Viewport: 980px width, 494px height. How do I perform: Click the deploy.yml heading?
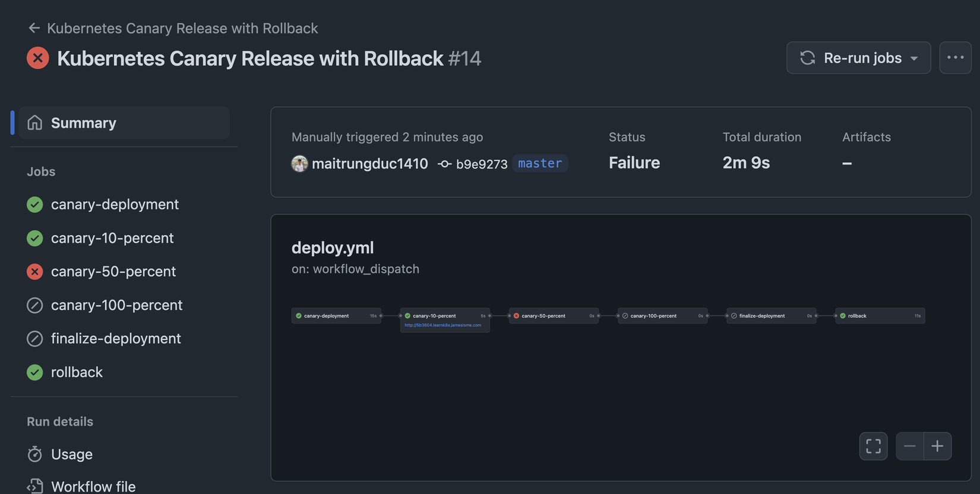click(333, 247)
